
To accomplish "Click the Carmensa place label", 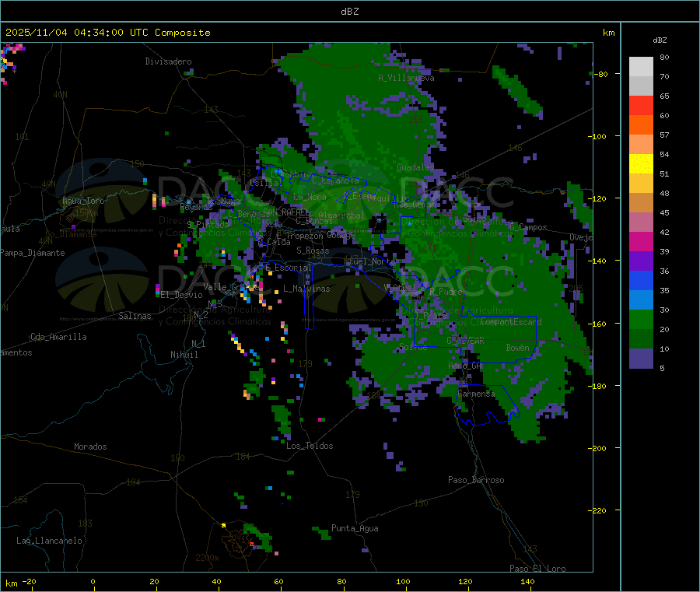I will [476, 394].
